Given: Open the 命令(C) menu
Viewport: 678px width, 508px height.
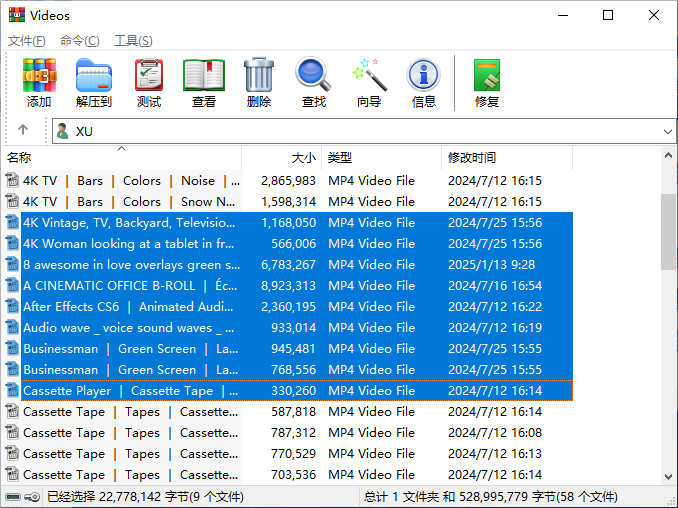Looking at the screenshot, I should click(80, 41).
